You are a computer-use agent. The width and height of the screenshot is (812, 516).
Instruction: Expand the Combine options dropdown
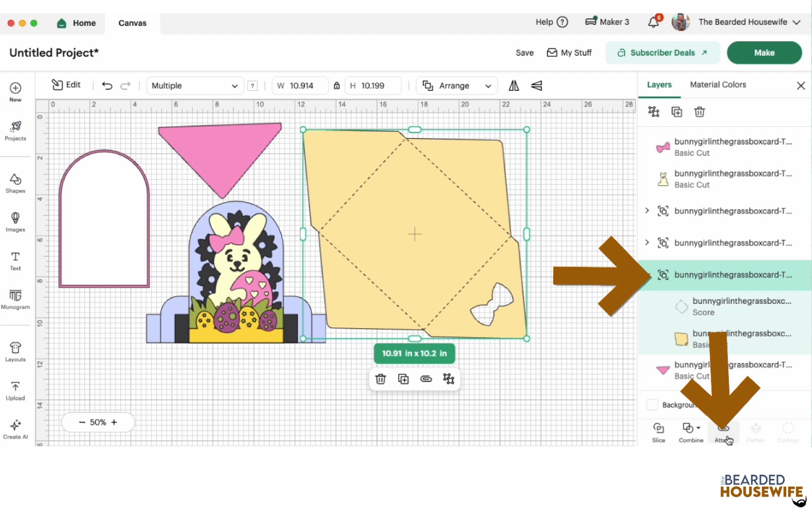698,428
